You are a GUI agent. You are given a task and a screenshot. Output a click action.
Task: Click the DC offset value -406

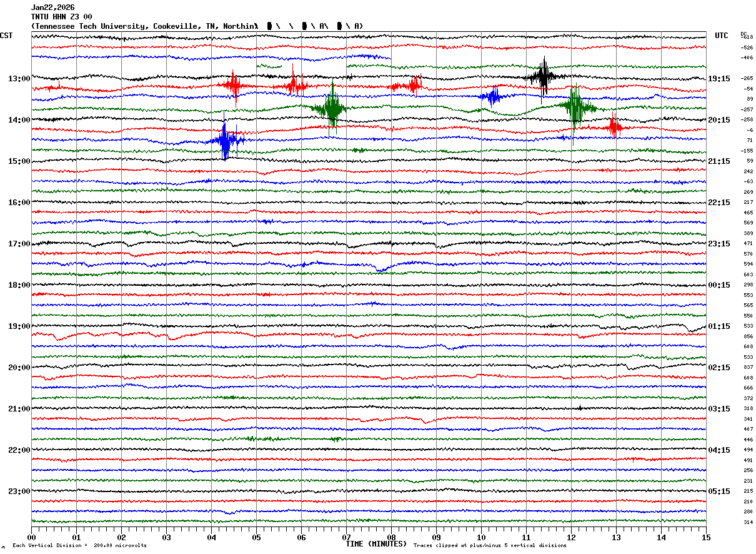(x=747, y=58)
